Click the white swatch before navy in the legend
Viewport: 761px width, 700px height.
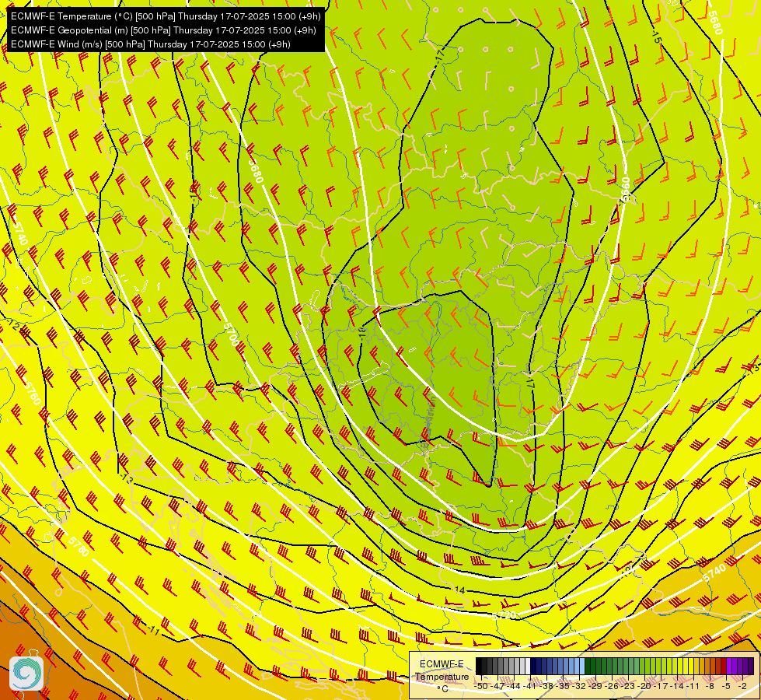[528, 666]
